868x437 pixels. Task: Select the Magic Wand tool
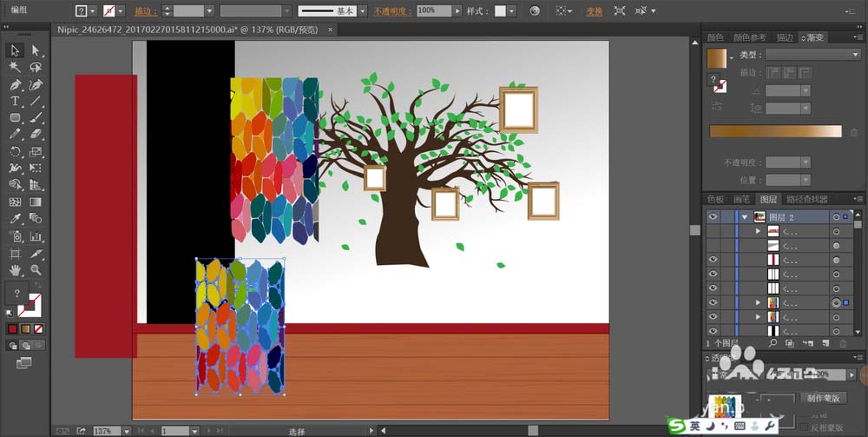pos(15,68)
